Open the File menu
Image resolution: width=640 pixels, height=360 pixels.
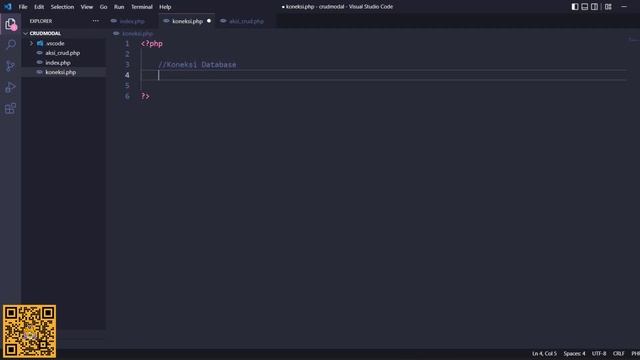click(x=23, y=7)
